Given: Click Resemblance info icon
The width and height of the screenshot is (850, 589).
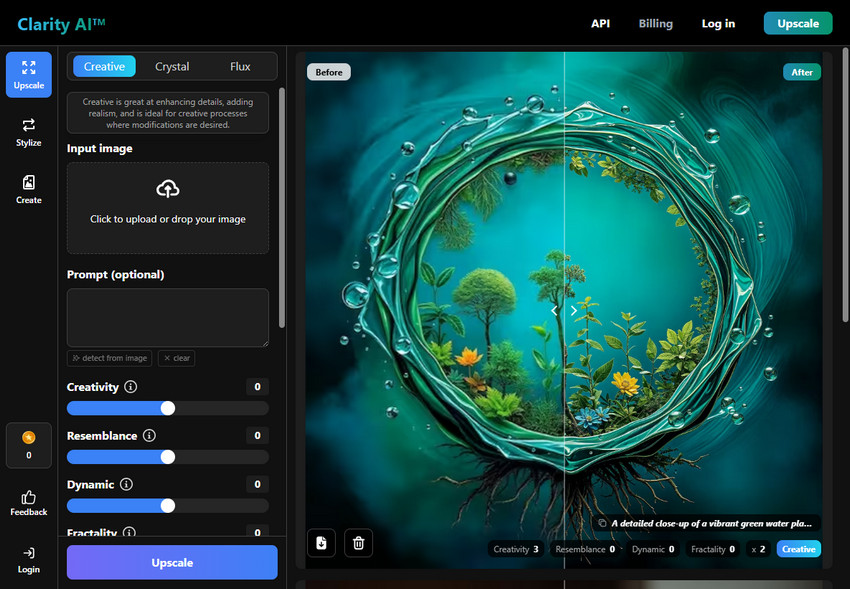Looking at the screenshot, I should pos(149,436).
